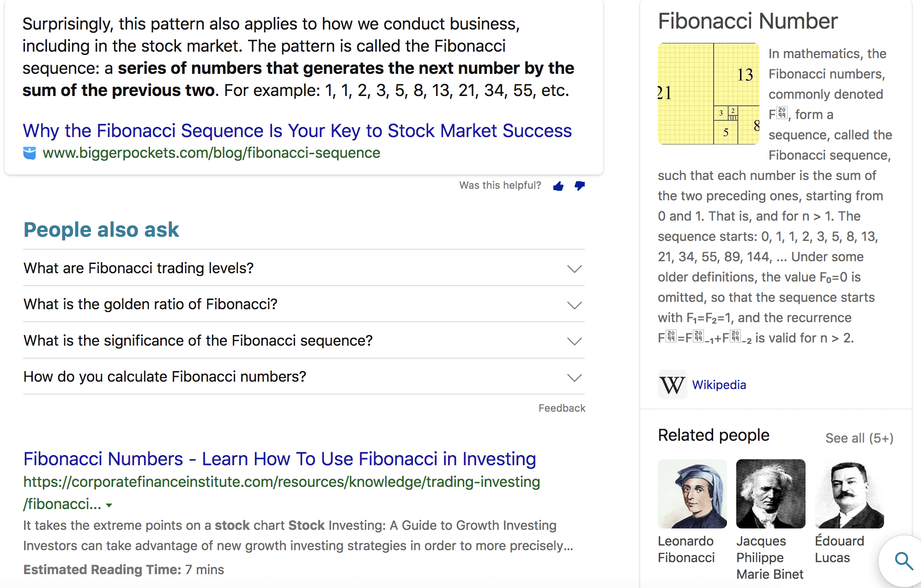Click the thumbs up helpful icon
Screen dimensions: 921x588
point(558,186)
